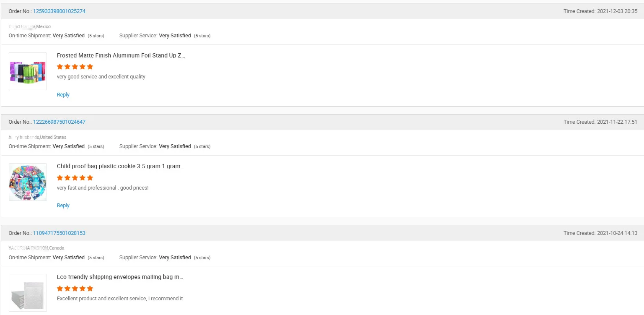Click the Eco friendly shipping envelopes thumbnail
This screenshot has height=315, width=644.
(28, 292)
